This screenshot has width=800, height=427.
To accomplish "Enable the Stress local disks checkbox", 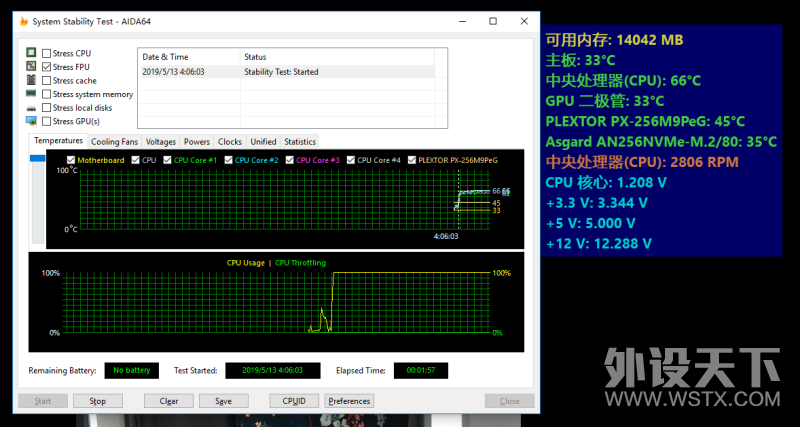I will [46, 108].
